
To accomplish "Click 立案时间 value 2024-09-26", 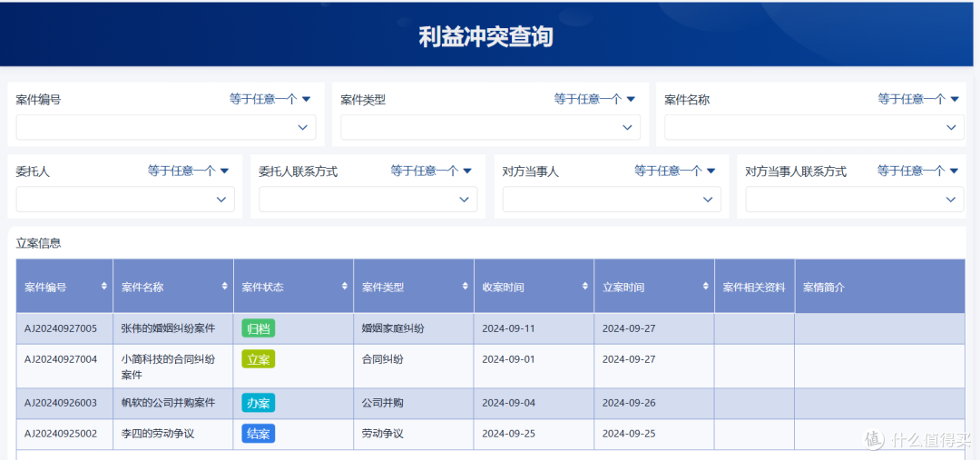I will click(629, 403).
